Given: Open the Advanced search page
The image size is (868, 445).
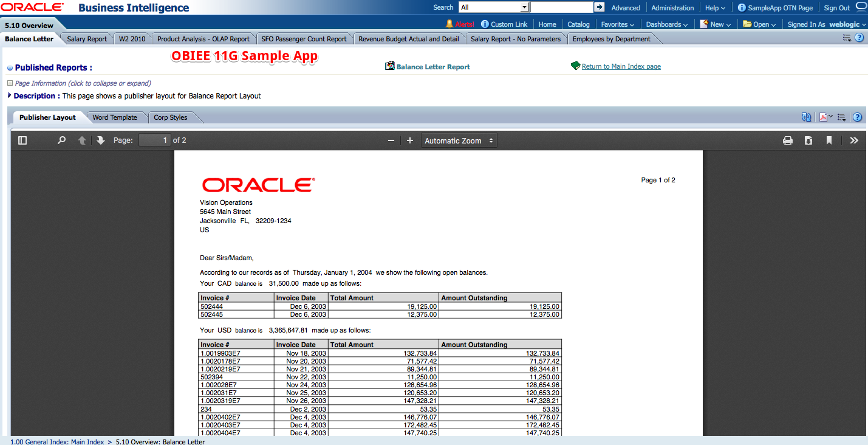Looking at the screenshot, I should click(x=626, y=7).
